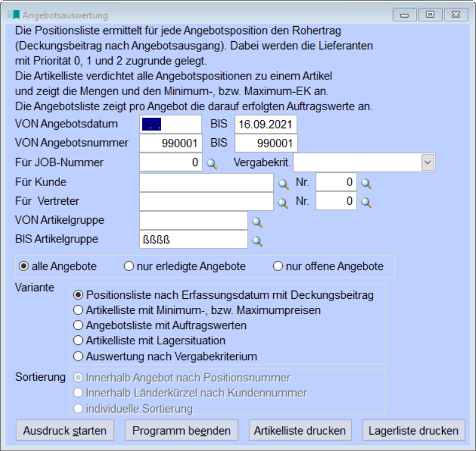Viewport: 476px width, 451px height.
Task: Open the search lookup beside the Für Kunde name field
Action: (283, 184)
